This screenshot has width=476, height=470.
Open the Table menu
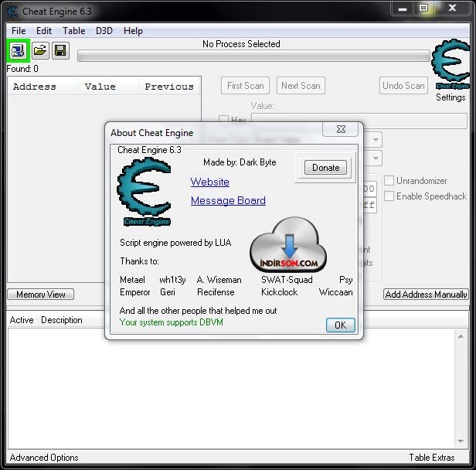click(x=73, y=31)
